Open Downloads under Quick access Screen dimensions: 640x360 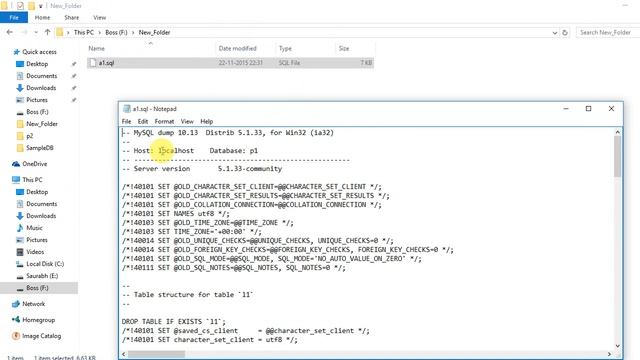coord(41,88)
